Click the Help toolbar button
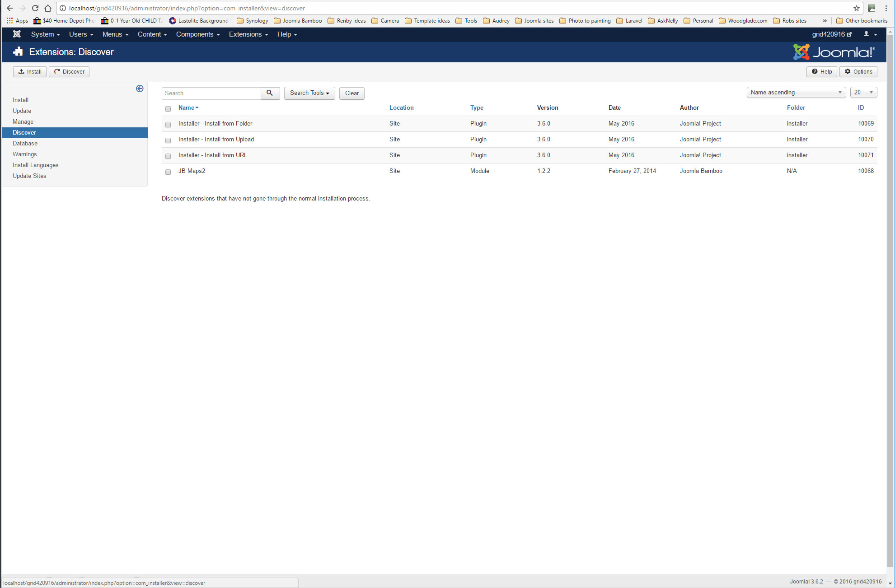 [822, 72]
